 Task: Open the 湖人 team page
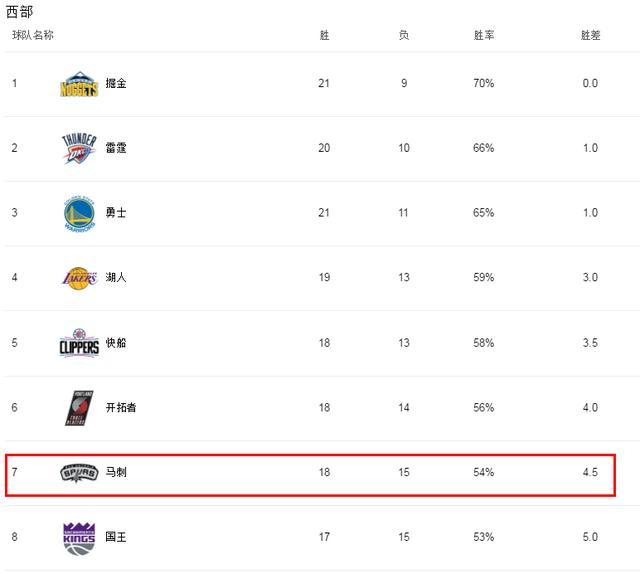[116, 277]
